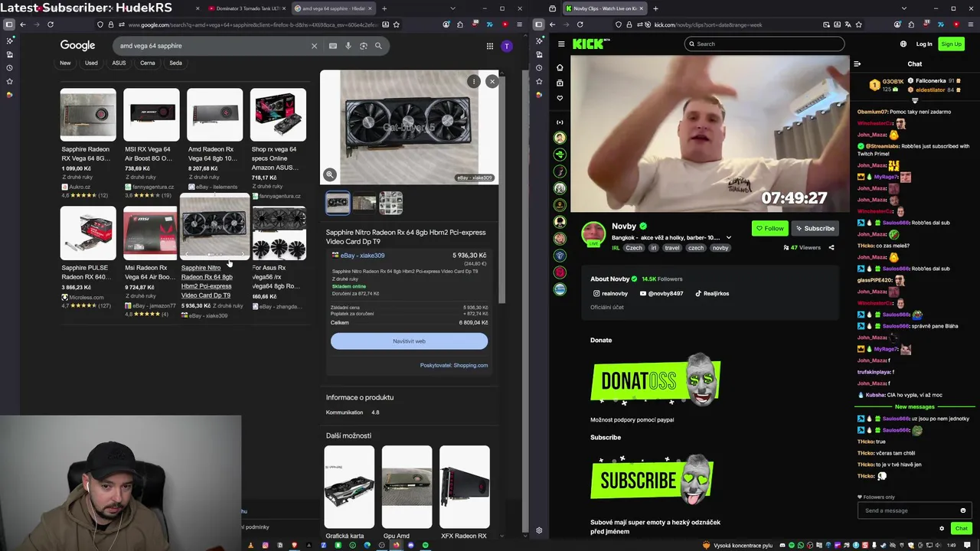Viewport: 980px width, 551px height.
Task: Open new tab in Google browser window
Action: (384, 8)
